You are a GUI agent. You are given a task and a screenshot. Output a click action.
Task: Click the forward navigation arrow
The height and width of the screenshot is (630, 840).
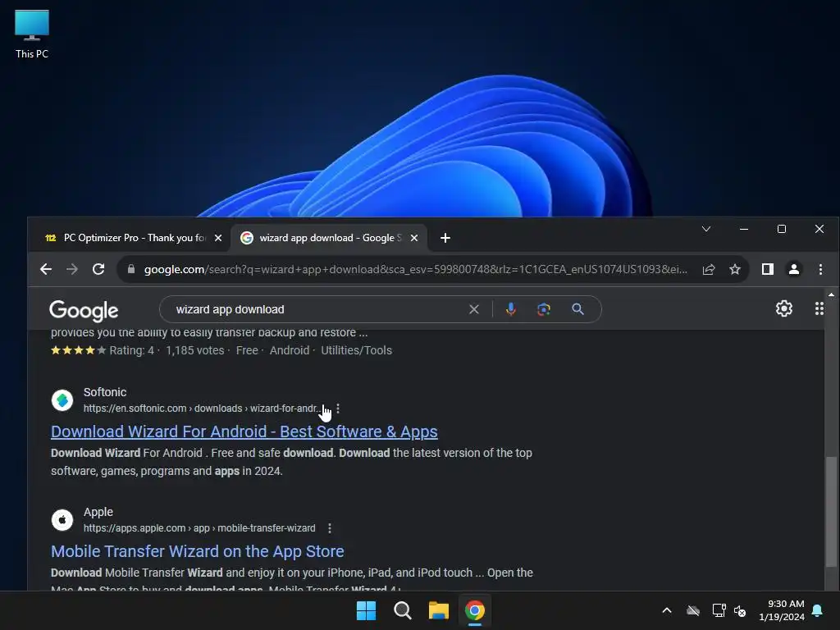tap(72, 269)
